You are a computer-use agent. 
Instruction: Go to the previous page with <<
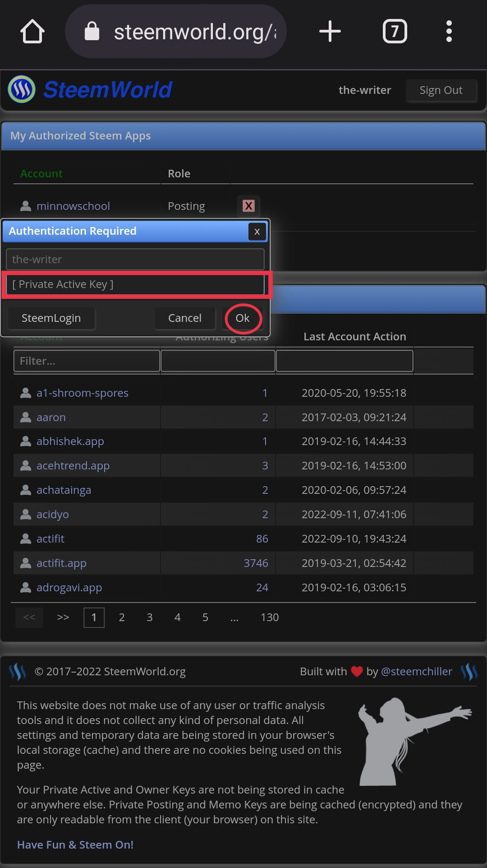(x=29, y=617)
